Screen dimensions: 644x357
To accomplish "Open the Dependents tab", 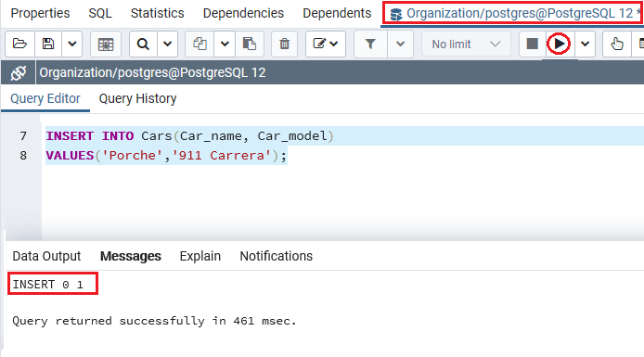I will pos(337,13).
